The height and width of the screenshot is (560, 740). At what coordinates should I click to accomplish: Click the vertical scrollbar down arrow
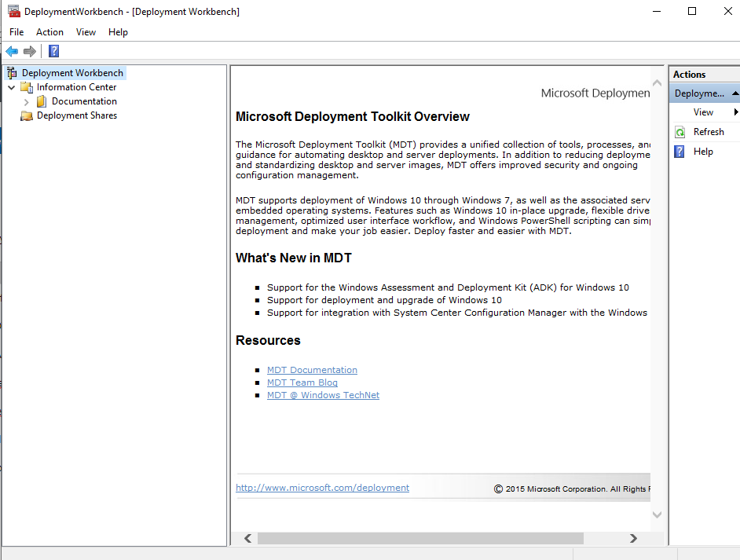[x=657, y=514]
